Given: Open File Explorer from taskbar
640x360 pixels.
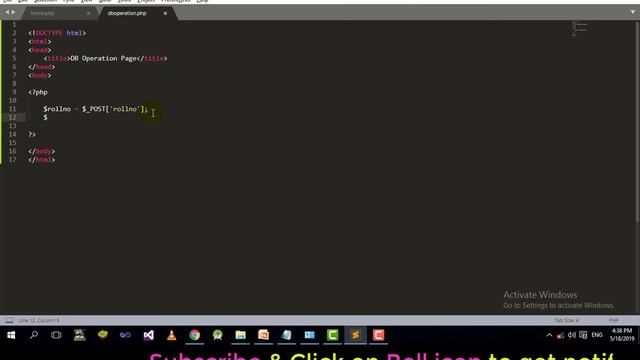Looking at the screenshot, I should 240,335.
